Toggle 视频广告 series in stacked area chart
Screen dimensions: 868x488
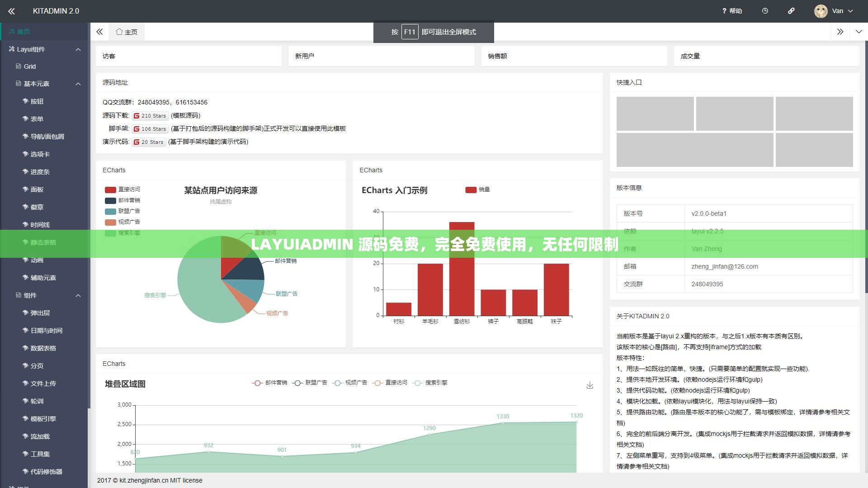point(349,383)
